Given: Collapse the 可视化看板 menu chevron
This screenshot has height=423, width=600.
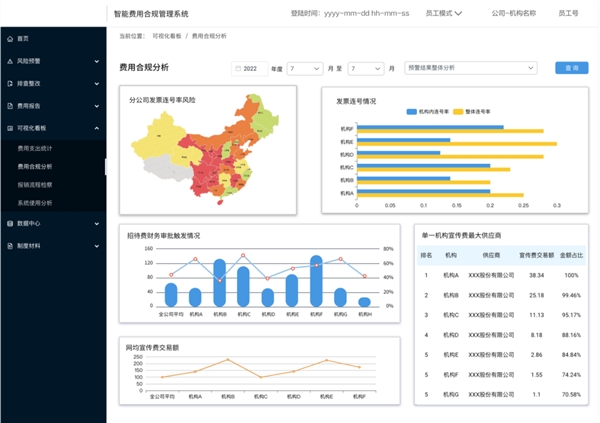Looking at the screenshot, I should point(96,128).
